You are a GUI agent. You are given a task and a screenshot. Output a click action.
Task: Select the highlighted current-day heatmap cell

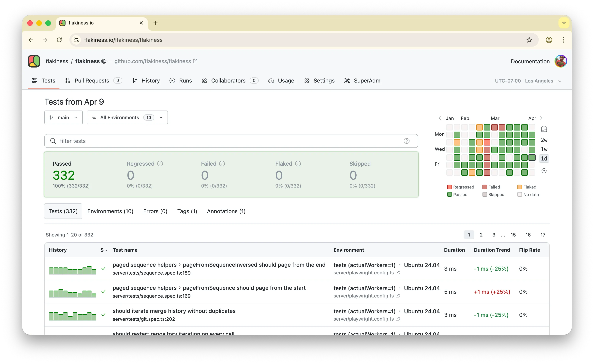(x=532, y=157)
